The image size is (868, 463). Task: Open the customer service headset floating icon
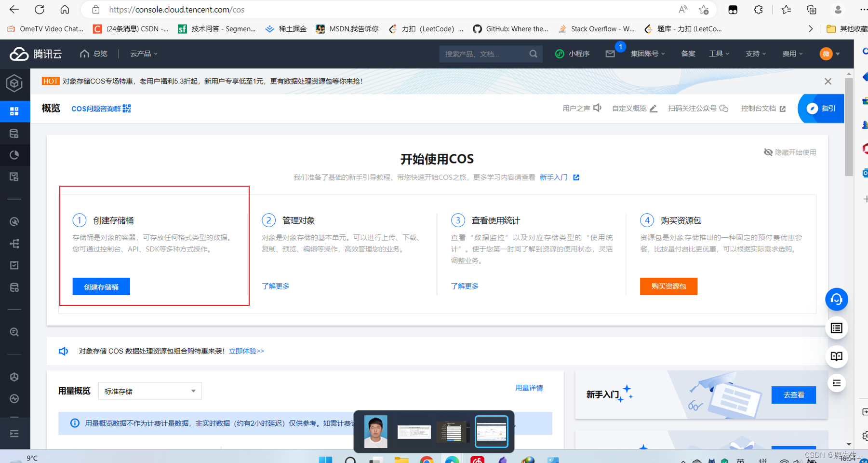(837, 300)
